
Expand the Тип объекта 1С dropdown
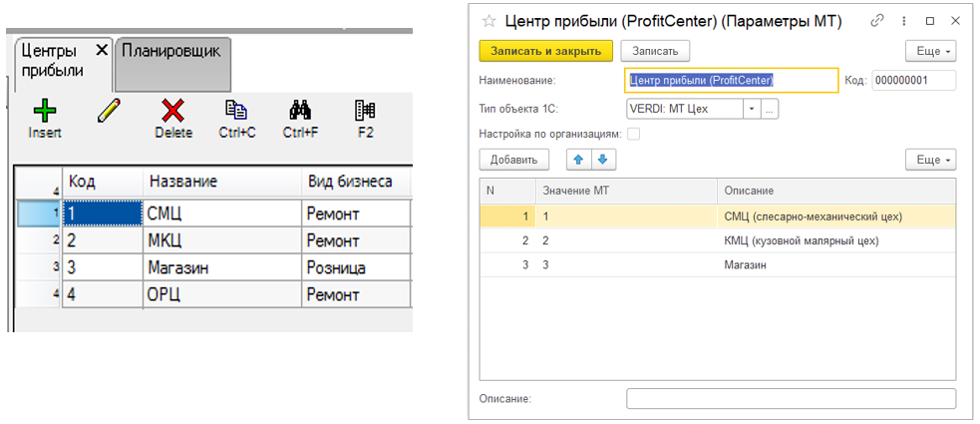pos(751,109)
